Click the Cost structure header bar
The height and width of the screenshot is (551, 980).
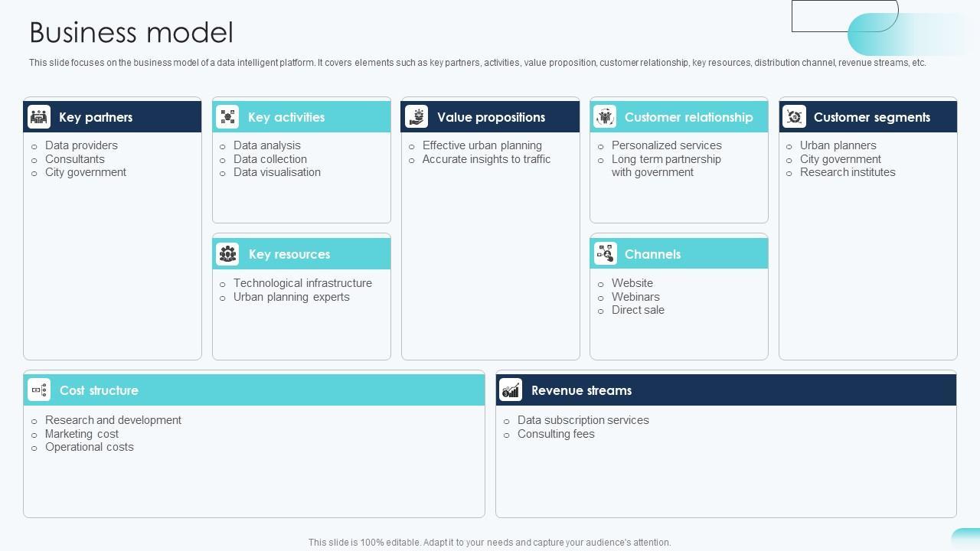coord(306,390)
